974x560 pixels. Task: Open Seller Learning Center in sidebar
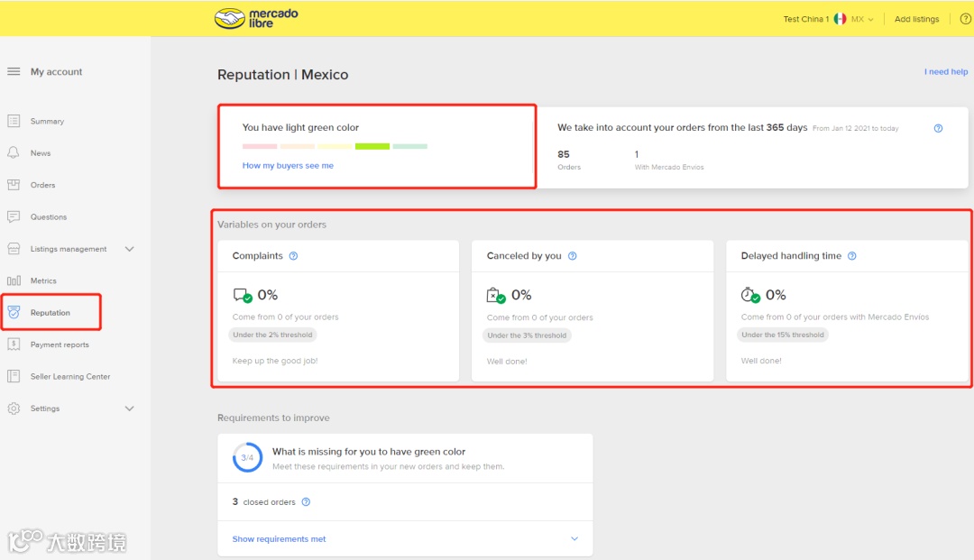coord(70,376)
